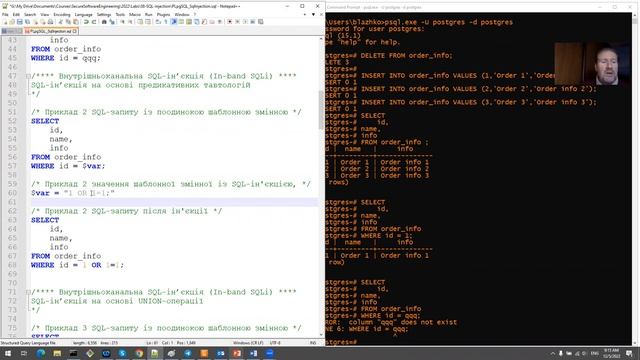640x360 pixels.
Task: Click the clock showing date and time
Action: tap(611, 353)
